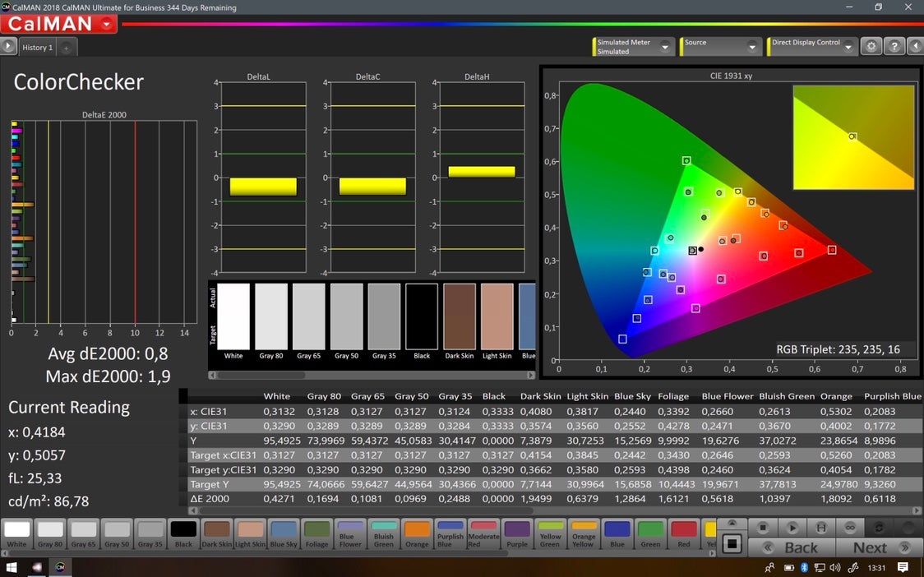Click the Target Y row label in the table
This screenshot has height=577, width=924.
pos(209,484)
